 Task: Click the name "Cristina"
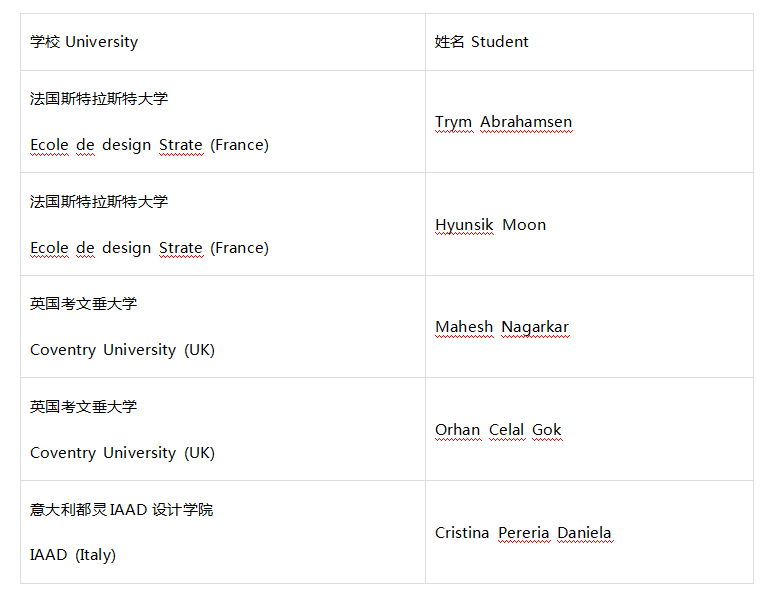tap(462, 533)
